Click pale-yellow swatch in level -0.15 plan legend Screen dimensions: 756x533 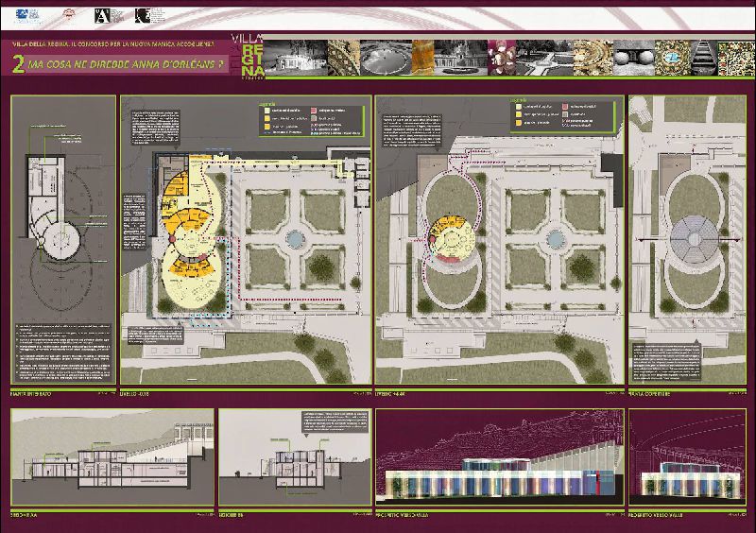[267, 111]
